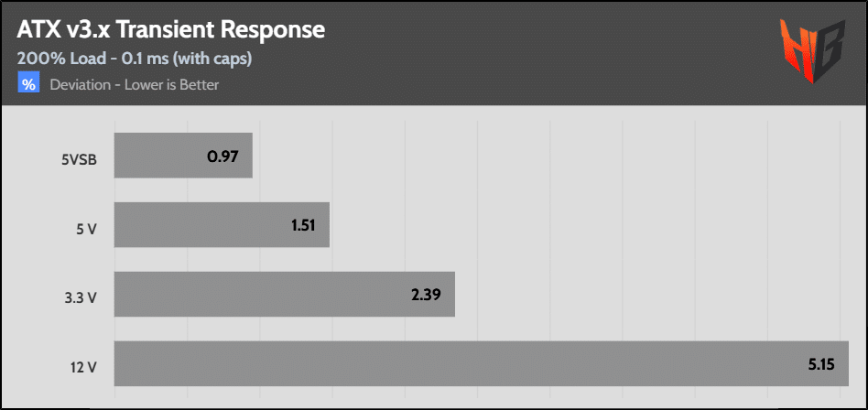Screen dimensions: 868x410
Task: Click the 5.15 value label
Action: coord(820,364)
